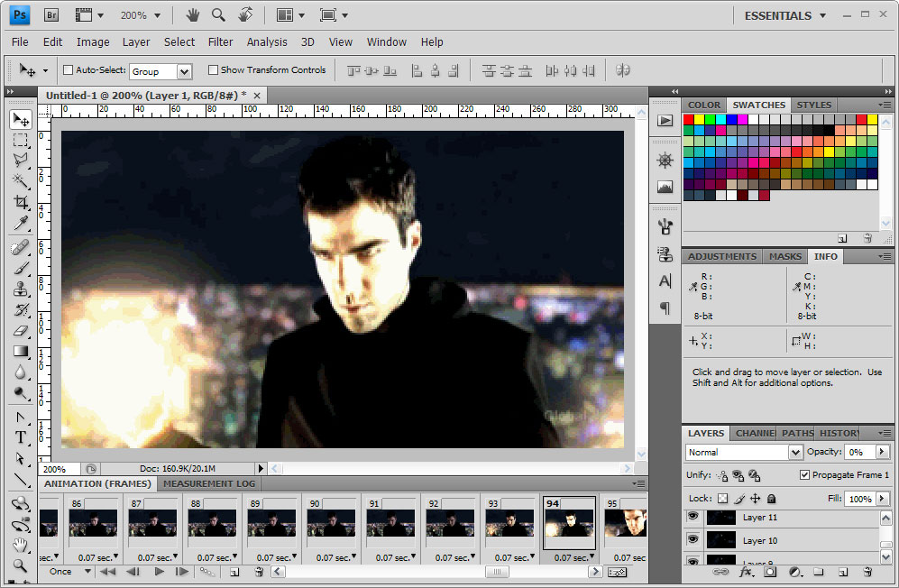Launch Adobe Bridge from the top bar
Screen dimensions: 899x588
52,15
